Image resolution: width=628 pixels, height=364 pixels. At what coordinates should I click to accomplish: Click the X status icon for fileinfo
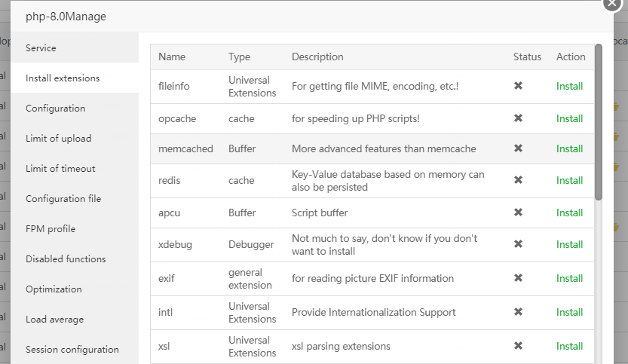tap(518, 86)
